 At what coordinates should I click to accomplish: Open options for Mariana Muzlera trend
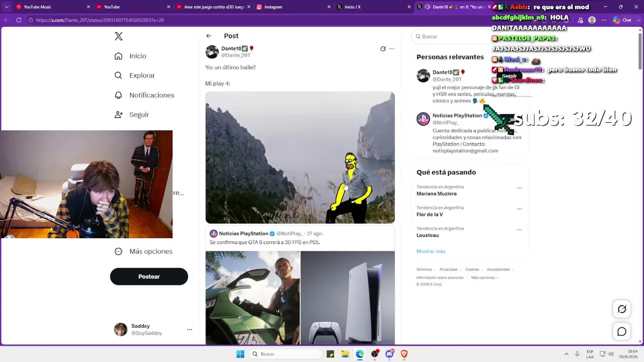tap(519, 188)
